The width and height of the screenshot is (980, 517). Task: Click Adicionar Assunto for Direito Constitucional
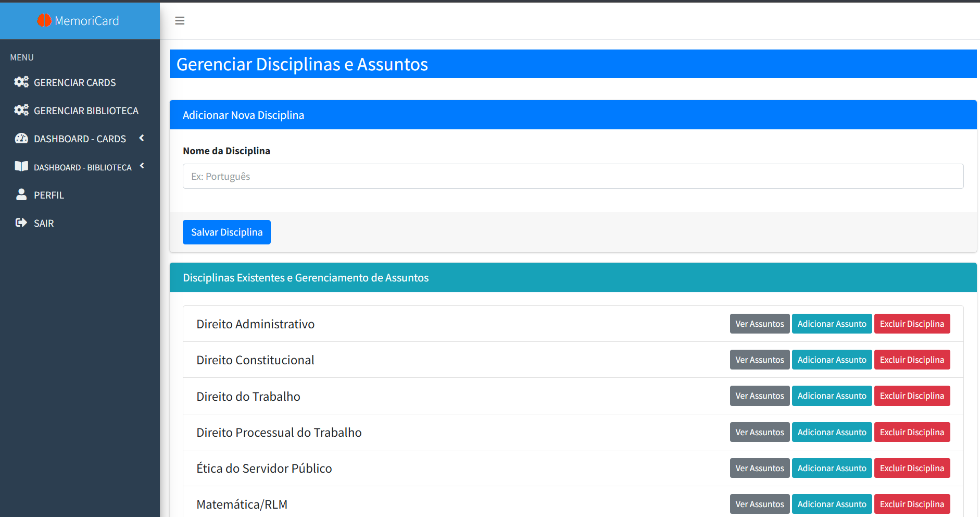pyautogui.click(x=832, y=360)
